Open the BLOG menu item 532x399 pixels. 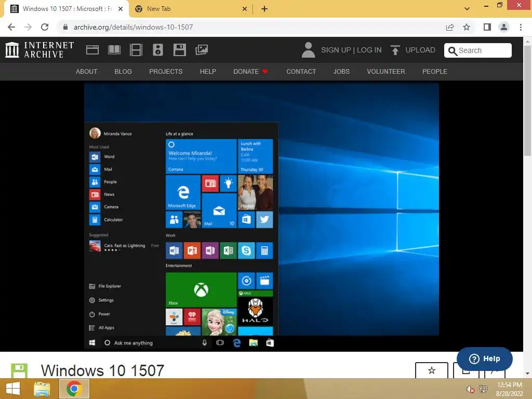pos(123,72)
